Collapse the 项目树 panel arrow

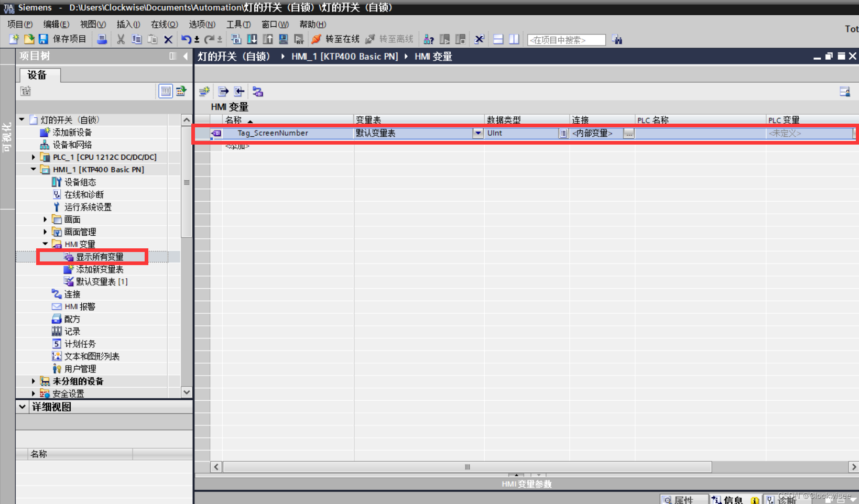(x=186, y=56)
